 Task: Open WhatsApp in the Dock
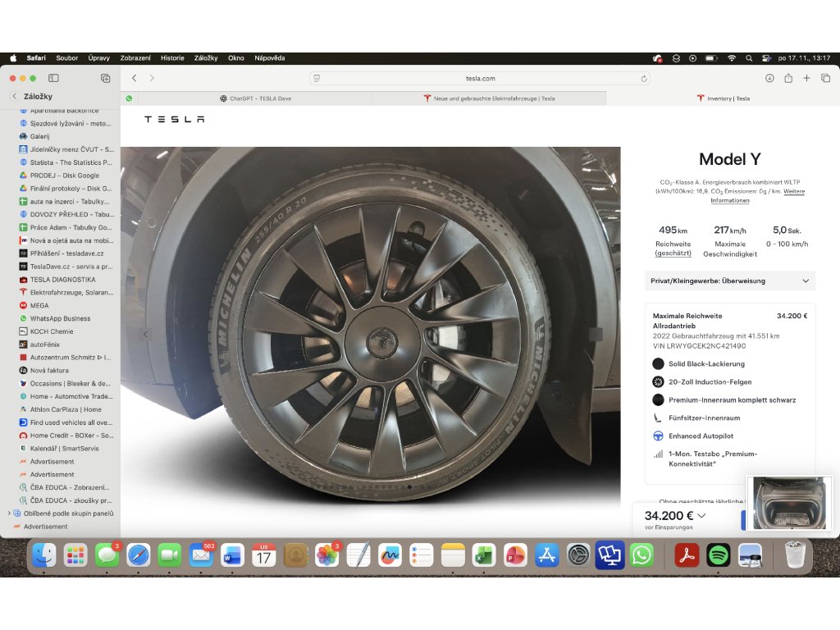(x=641, y=555)
